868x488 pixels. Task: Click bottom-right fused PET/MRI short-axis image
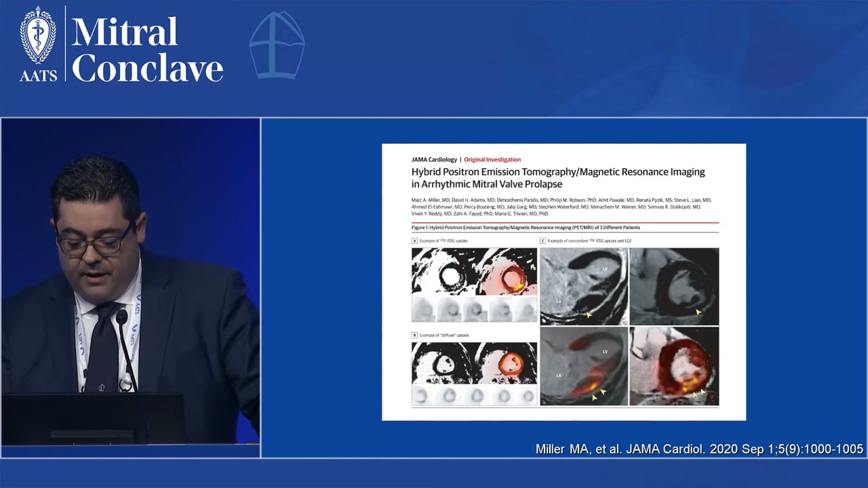point(674,366)
